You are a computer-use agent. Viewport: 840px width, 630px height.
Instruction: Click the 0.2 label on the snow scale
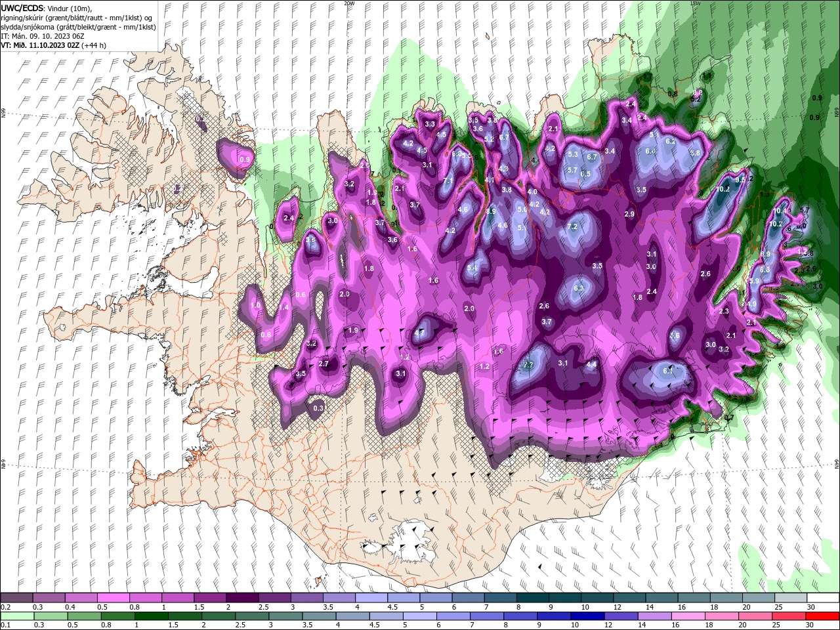coord(5,607)
